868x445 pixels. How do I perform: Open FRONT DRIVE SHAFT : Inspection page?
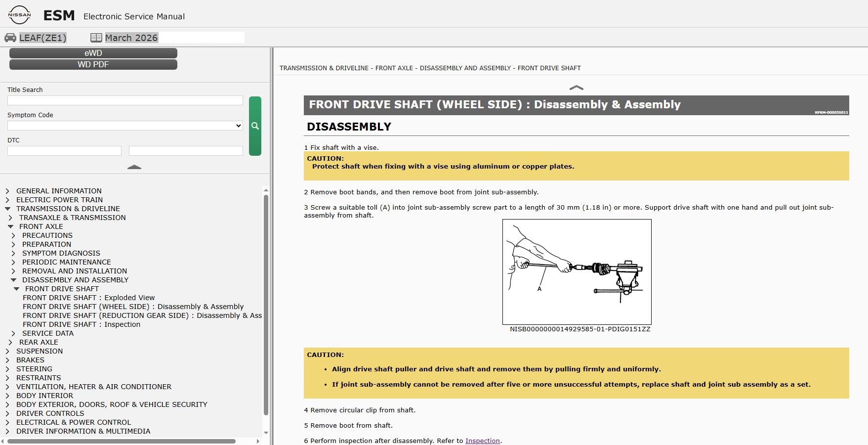tap(82, 324)
